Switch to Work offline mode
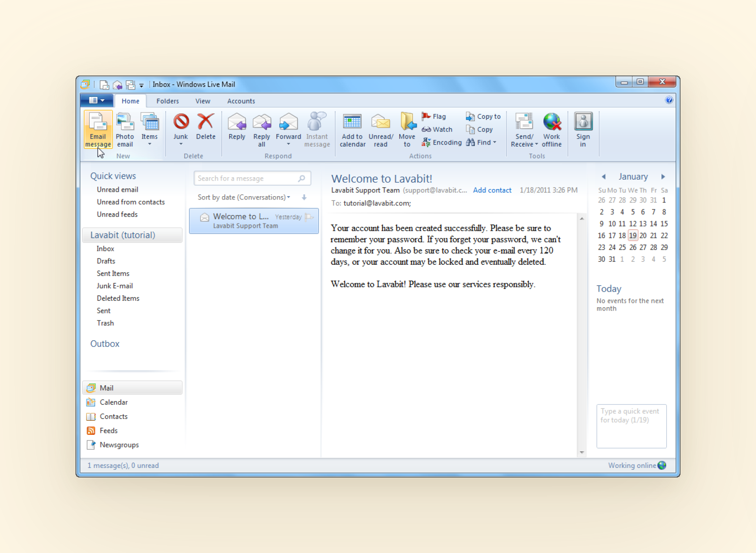The width and height of the screenshot is (756, 553). (x=551, y=130)
